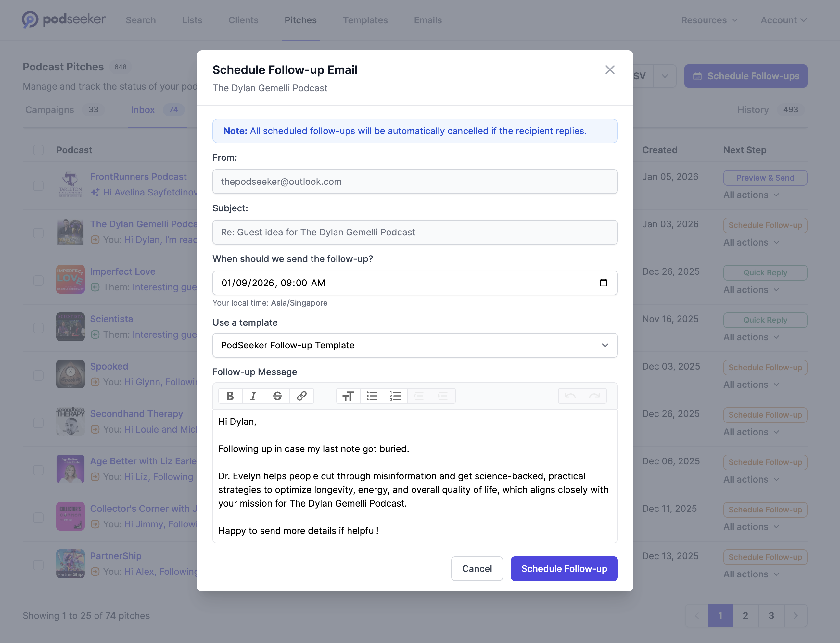840x643 pixels.
Task: Edit the email subject field
Action: point(414,232)
